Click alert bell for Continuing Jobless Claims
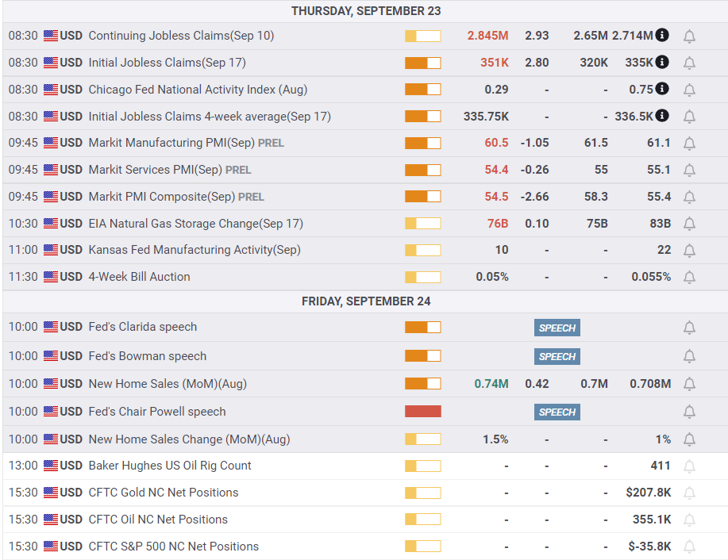 pos(689,36)
